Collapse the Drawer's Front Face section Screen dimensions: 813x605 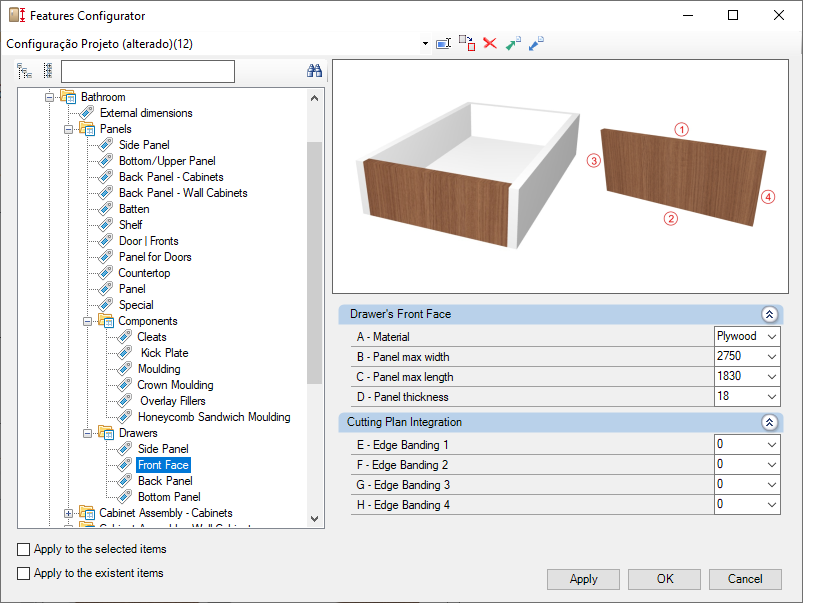point(769,314)
